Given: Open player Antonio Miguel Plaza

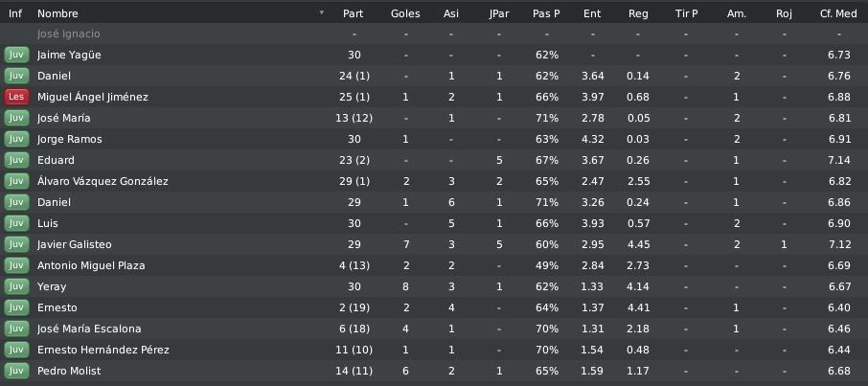Looking at the screenshot, I should (91, 265).
